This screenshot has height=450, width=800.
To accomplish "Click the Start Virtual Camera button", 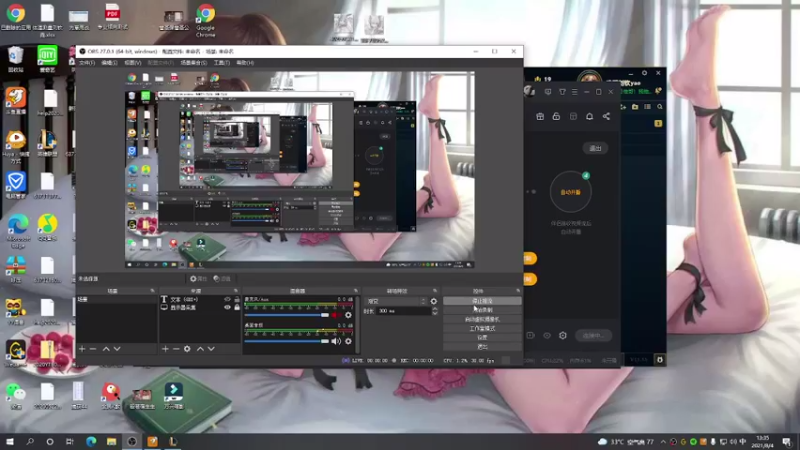I will tap(482, 319).
